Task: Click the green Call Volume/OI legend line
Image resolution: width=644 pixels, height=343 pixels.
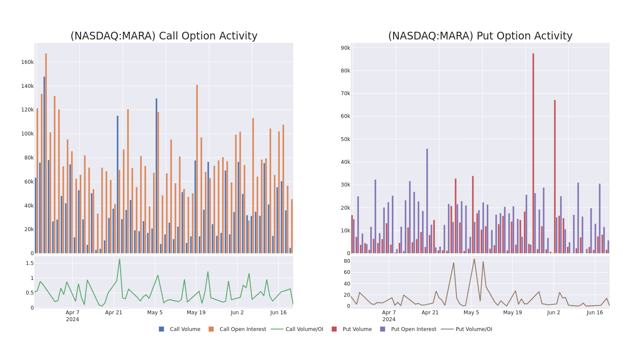Action: click(277, 329)
